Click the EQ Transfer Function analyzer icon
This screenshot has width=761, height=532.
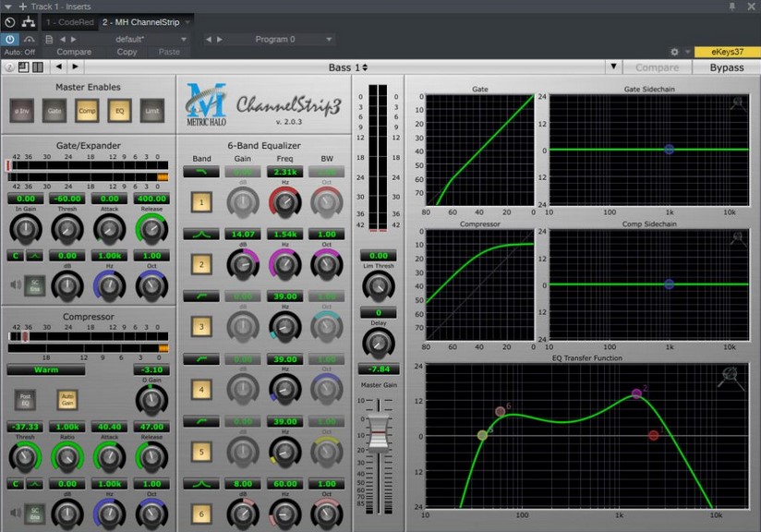point(731,378)
